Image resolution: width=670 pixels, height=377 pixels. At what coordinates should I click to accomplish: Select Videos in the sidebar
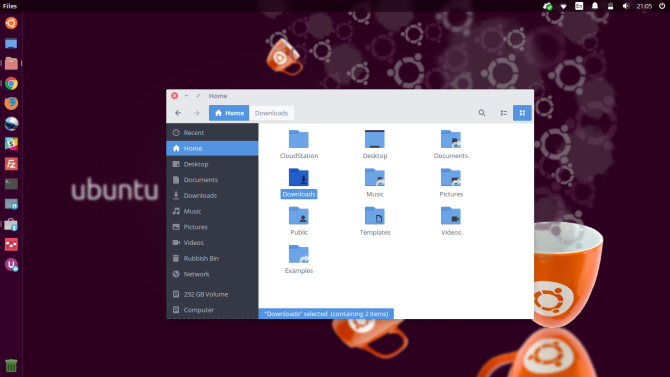(212, 242)
